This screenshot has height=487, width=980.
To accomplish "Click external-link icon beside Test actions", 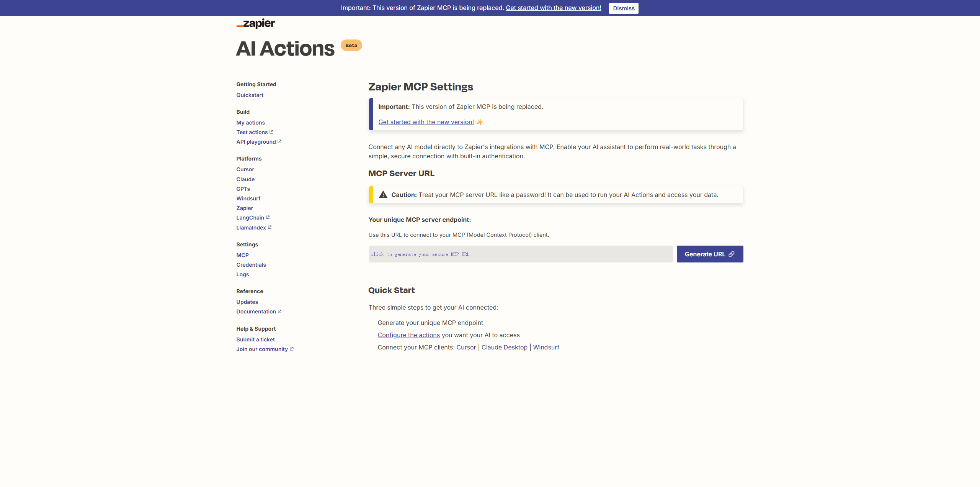I will pos(271,132).
